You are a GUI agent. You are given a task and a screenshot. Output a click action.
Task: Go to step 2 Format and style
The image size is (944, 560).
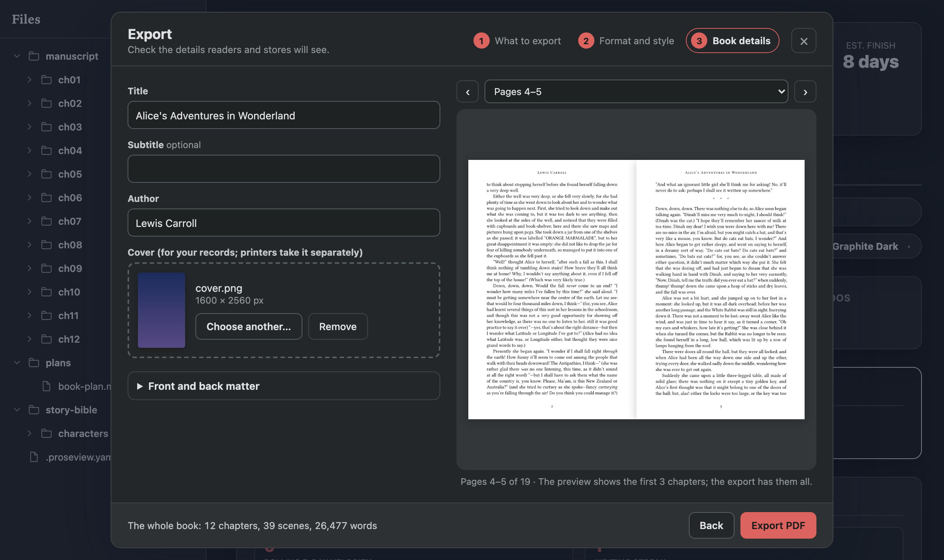pos(626,41)
